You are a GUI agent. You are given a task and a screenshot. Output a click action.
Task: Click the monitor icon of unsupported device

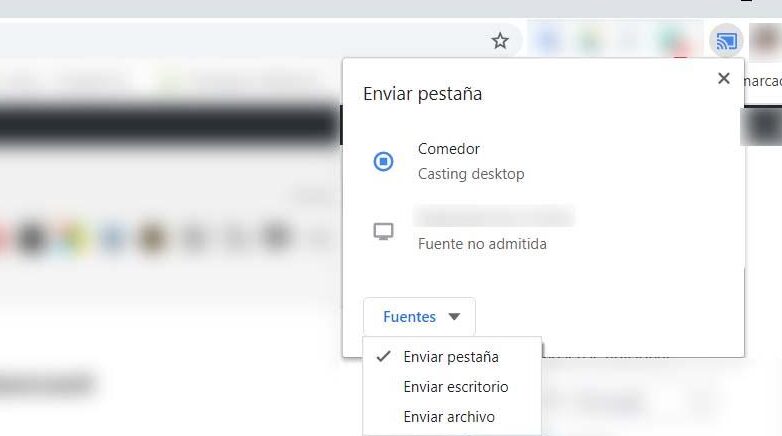click(x=384, y=231)
